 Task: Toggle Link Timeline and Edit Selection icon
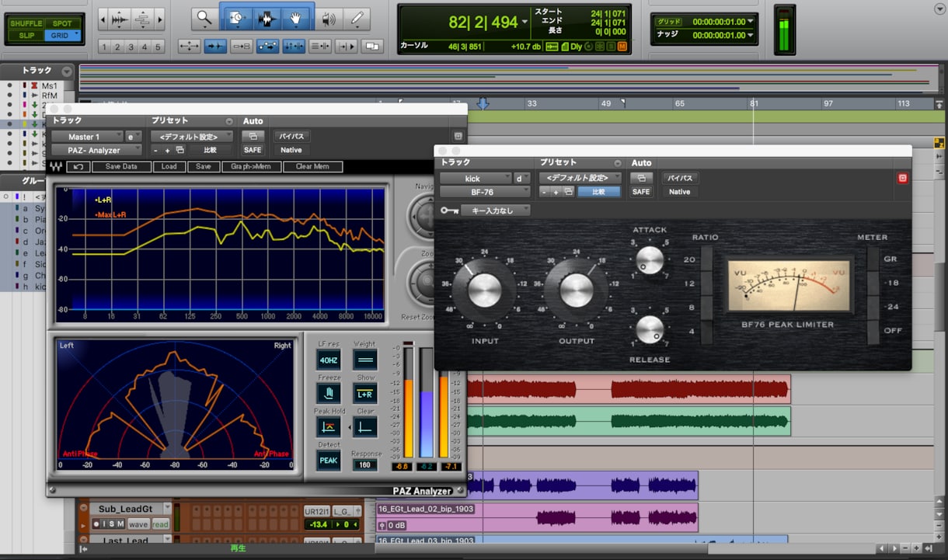pos(293,47)
